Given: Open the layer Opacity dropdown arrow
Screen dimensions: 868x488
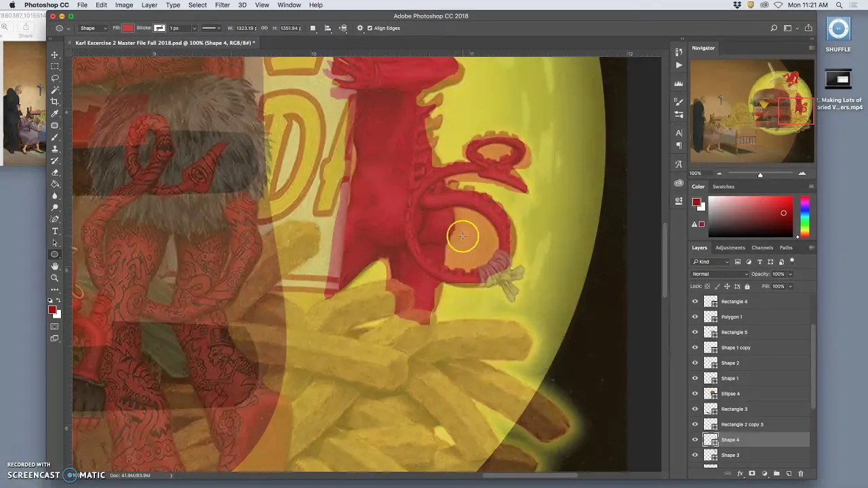Looking at the screenshot, I should click(789, 274).
